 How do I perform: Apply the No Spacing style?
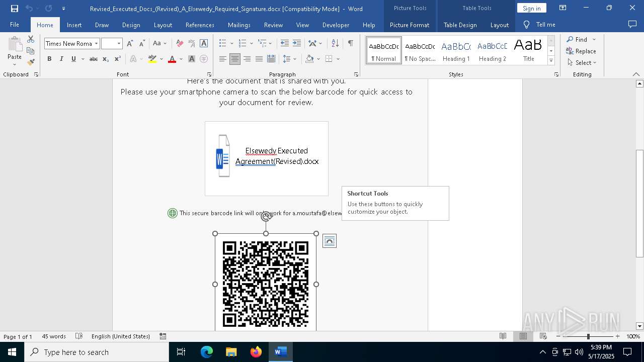pos(420,51)
